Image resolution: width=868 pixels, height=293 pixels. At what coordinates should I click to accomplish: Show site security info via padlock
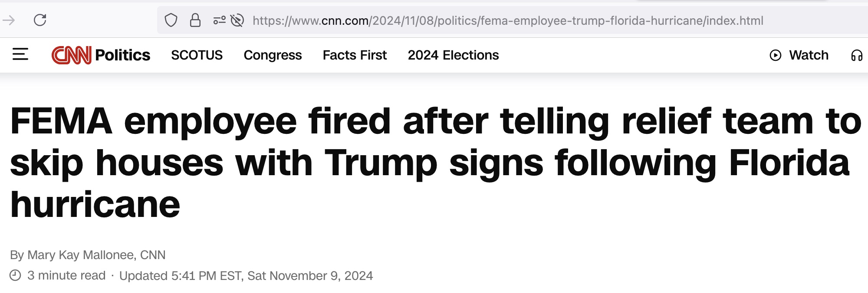195,20
